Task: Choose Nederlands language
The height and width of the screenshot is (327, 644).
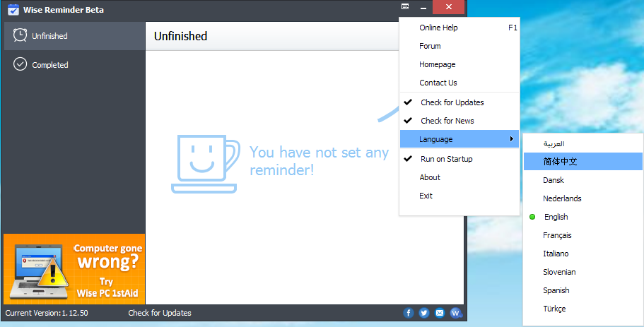Action: pos(582,198)
